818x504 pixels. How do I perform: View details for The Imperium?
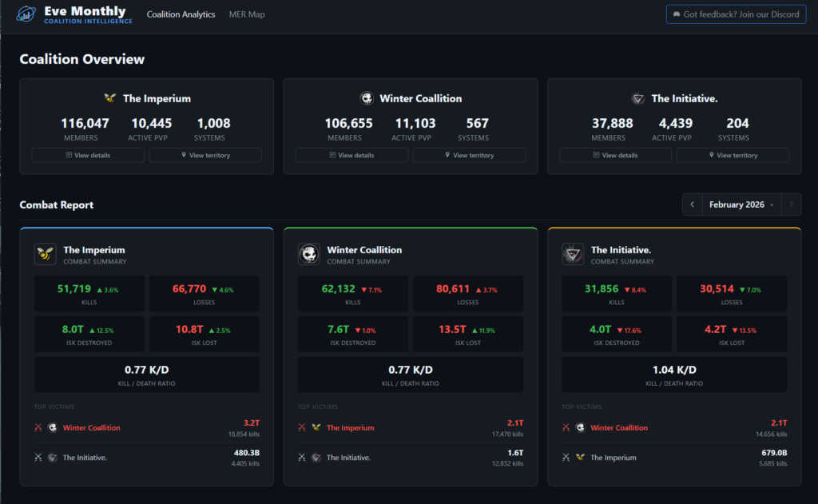[88, 155]
